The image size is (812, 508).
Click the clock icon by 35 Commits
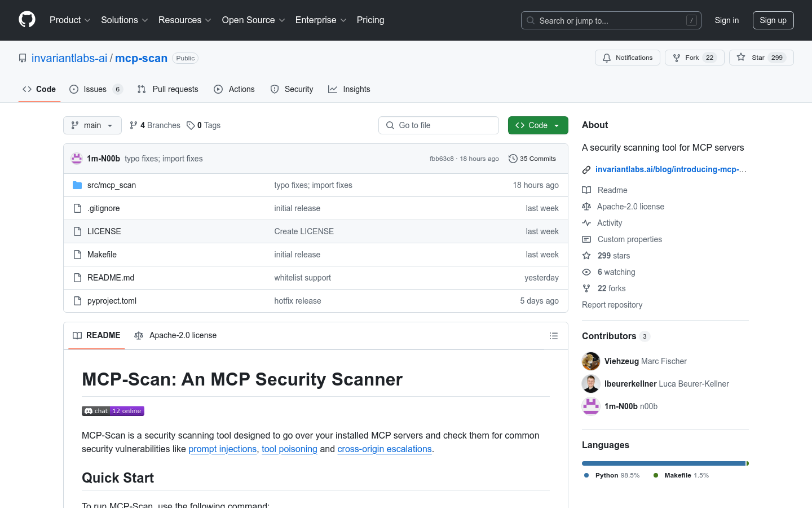point(513,159)
